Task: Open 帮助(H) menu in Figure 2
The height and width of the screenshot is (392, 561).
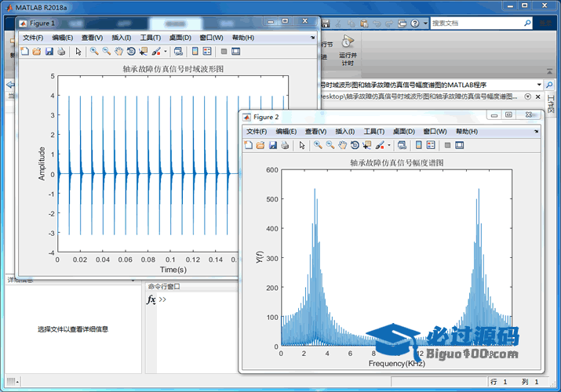Action: [x=467, y=132]
